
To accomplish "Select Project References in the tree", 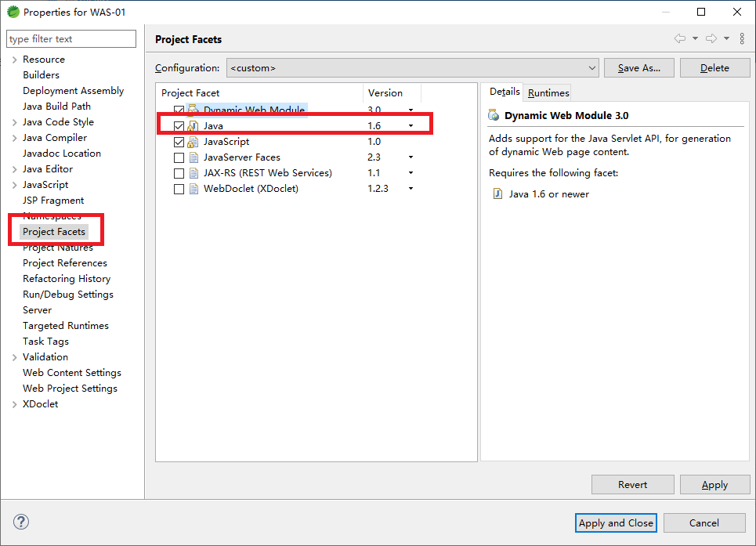I will coord(64,263).
